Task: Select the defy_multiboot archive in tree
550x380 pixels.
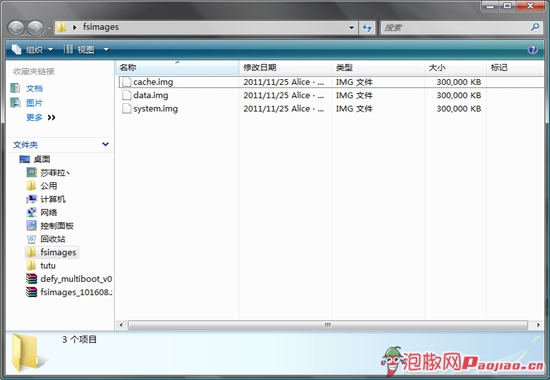Action: [76, 279]
